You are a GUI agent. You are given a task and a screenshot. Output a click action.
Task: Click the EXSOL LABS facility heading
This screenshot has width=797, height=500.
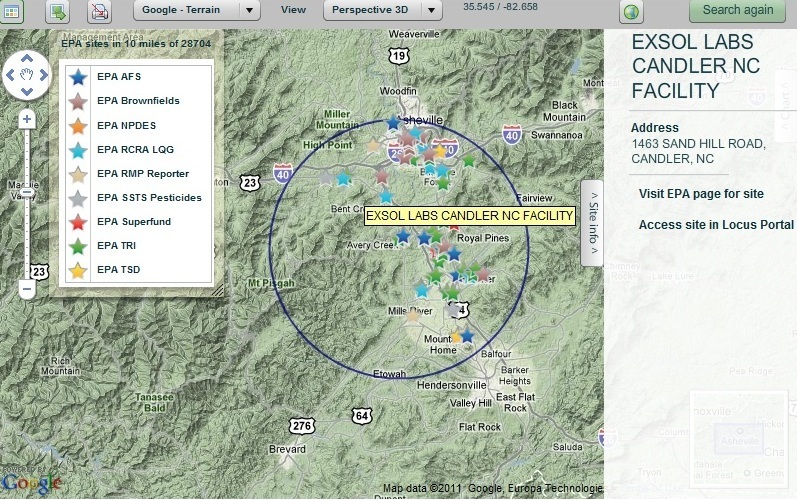click(x=696, y=66)
